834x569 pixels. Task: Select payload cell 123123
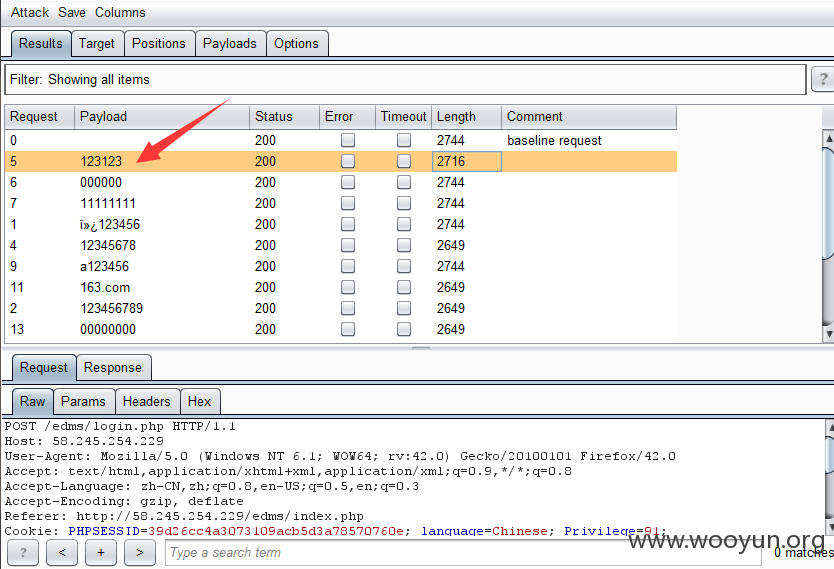(162, 161)
